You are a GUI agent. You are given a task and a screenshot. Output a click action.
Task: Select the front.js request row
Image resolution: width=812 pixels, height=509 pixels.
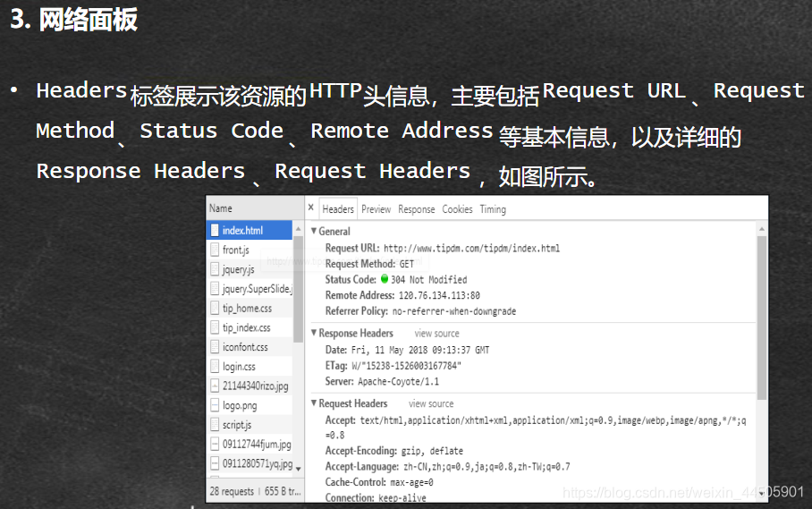click(250, 250)
